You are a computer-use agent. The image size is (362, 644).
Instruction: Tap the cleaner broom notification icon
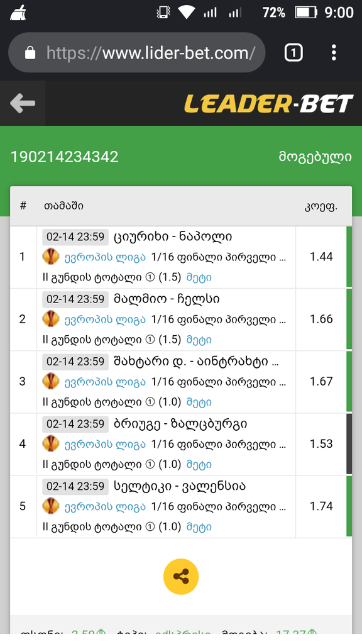18,13
